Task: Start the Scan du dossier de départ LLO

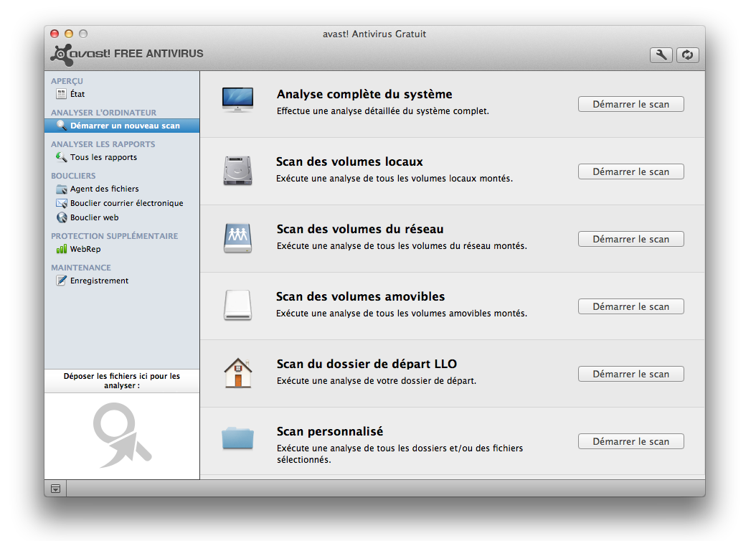Action: tap(630, 374)
